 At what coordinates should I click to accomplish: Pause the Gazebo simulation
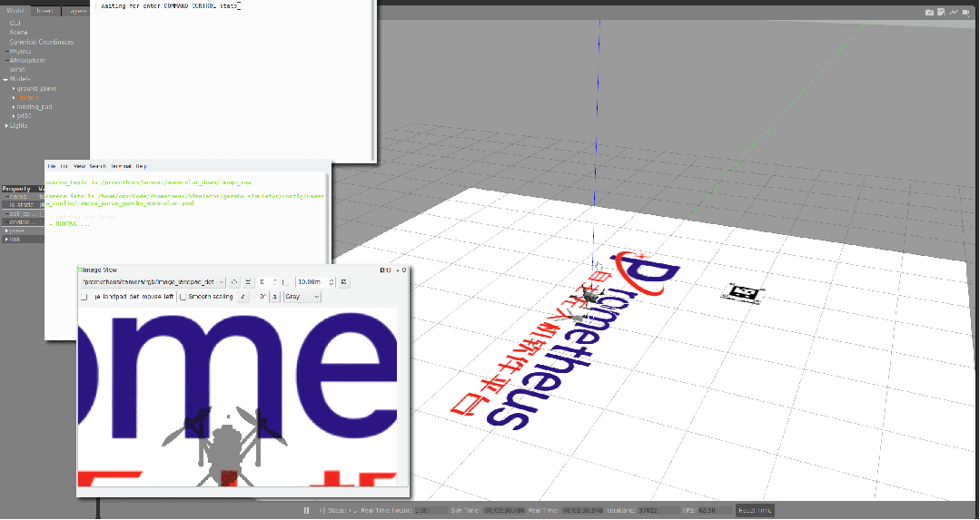(306, 511)
